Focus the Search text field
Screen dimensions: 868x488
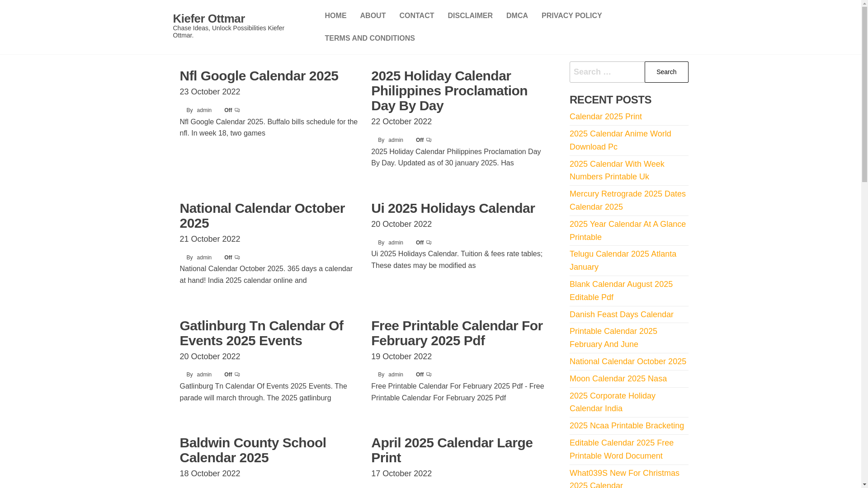pos(607,72)
